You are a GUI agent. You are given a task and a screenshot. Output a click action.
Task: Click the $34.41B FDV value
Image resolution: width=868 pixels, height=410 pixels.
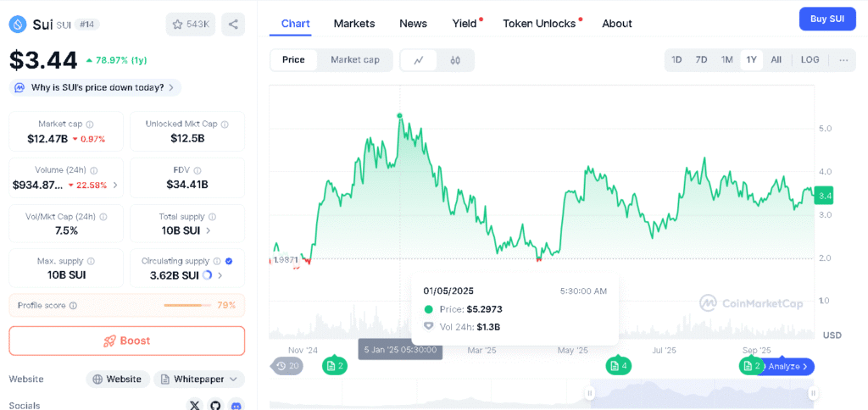tap(187, 185)
